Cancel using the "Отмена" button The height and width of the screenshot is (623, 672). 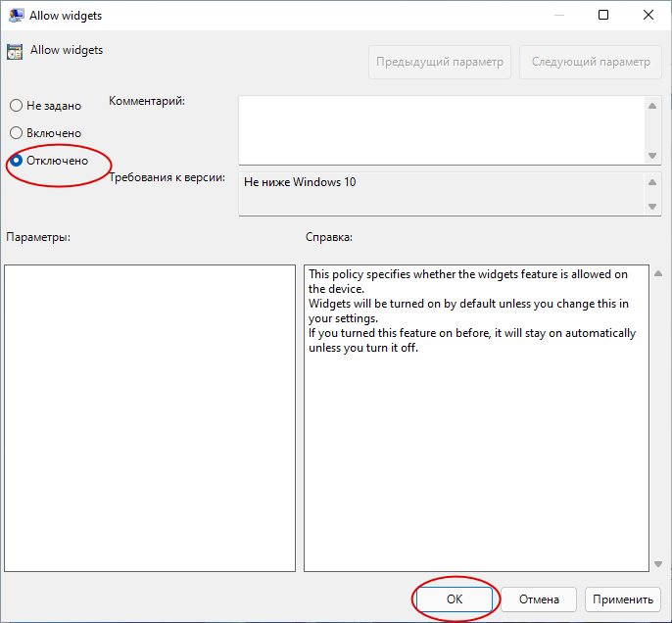pos(539,599)
